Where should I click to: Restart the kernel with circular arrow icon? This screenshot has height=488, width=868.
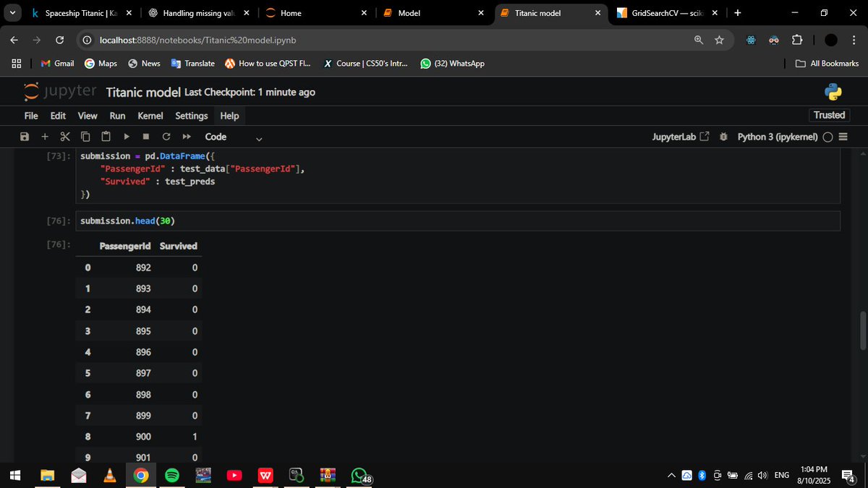(166, 137)
